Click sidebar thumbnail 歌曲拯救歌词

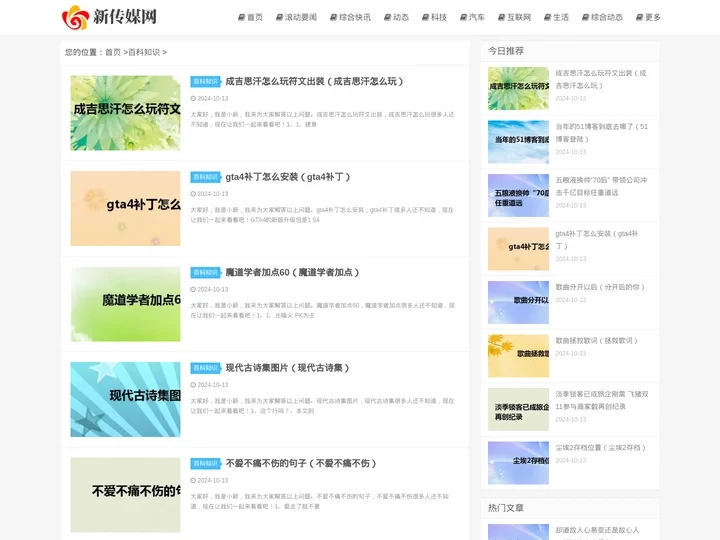518,356
